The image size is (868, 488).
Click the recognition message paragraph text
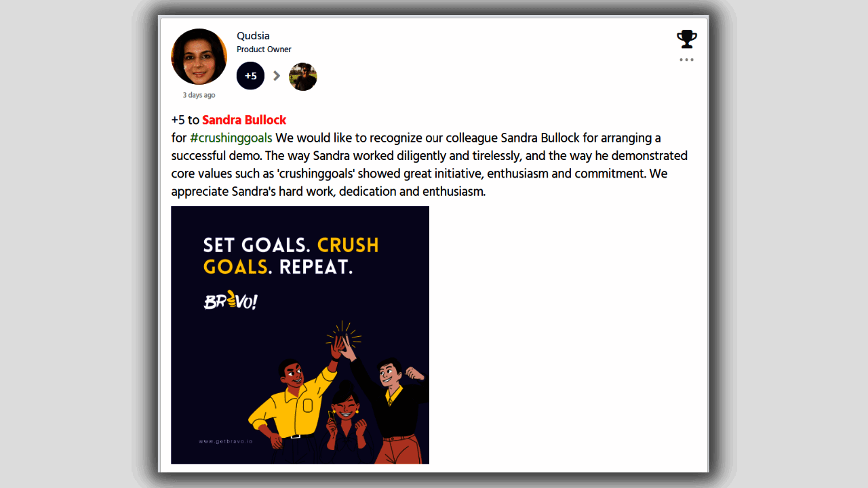click(x=429, y=165)
